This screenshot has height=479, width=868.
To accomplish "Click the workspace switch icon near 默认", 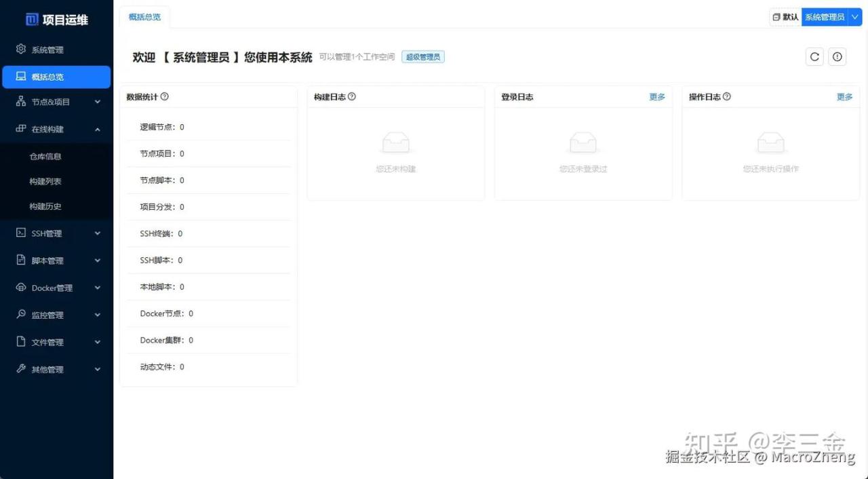I will point(776,18).
